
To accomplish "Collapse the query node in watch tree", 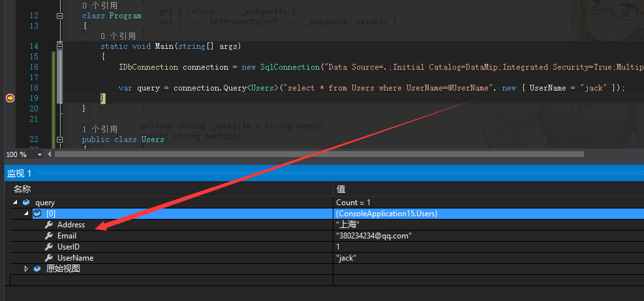I will tap(15, 203).
